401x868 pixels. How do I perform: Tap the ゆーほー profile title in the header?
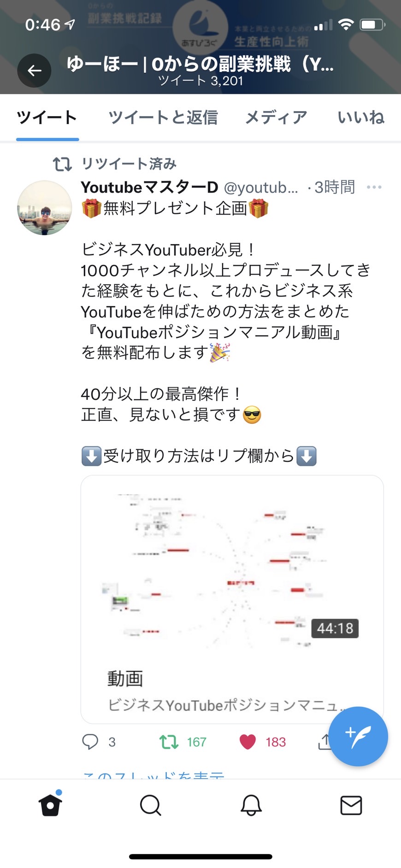click(200, 64)
